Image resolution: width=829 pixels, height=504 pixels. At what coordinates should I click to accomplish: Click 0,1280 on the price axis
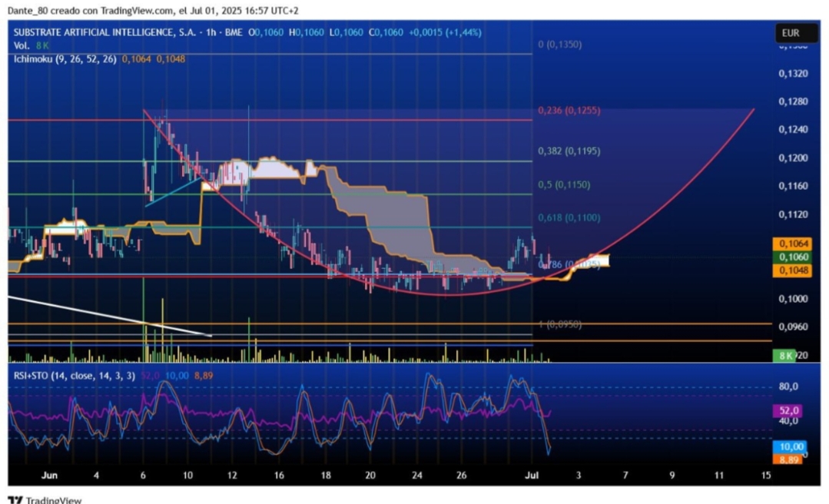click(793, 101)
